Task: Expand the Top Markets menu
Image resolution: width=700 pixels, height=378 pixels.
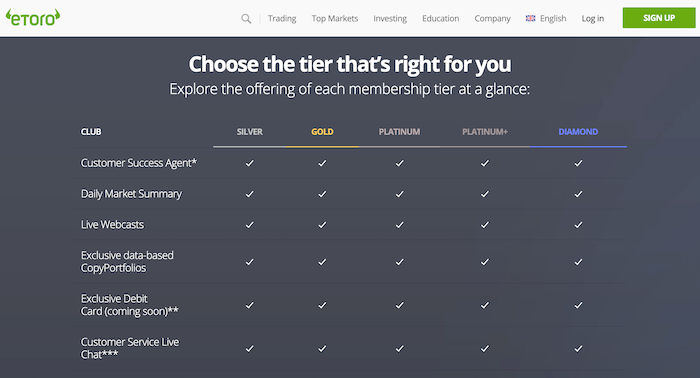Action: 335,18
